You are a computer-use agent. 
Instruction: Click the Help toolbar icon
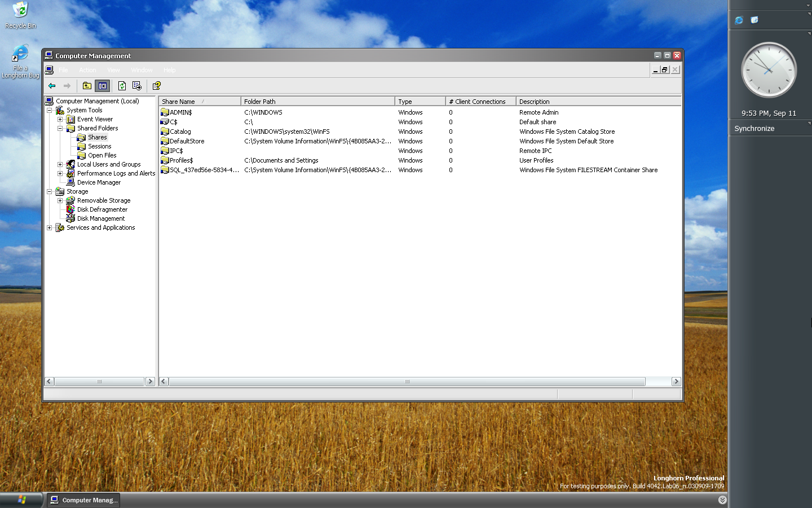156,86
